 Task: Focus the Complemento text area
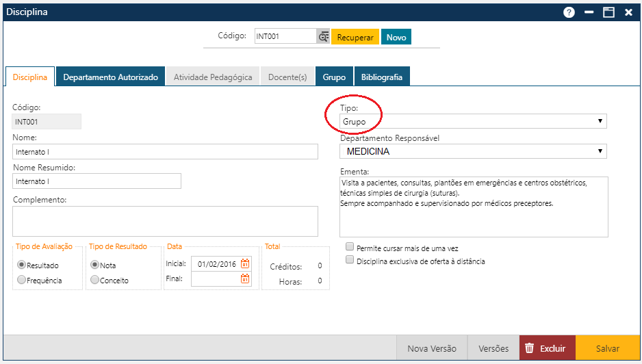pyautogui.click(x=165, y=221)
